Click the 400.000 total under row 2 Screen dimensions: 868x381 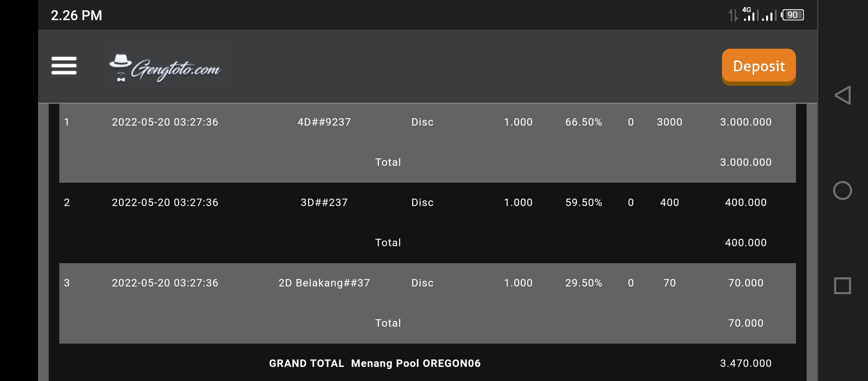[x=746, y=243]
